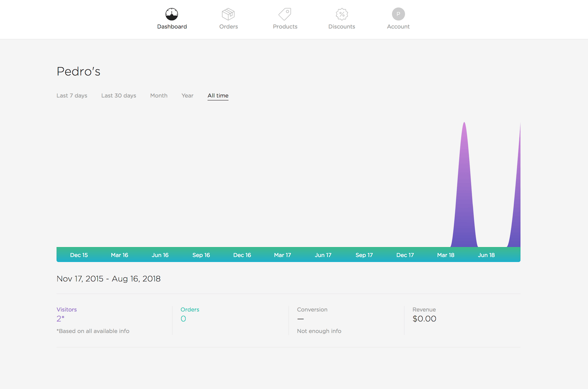Select the Month time range
This screenshot has width=588, height=389.
[159, 95]
